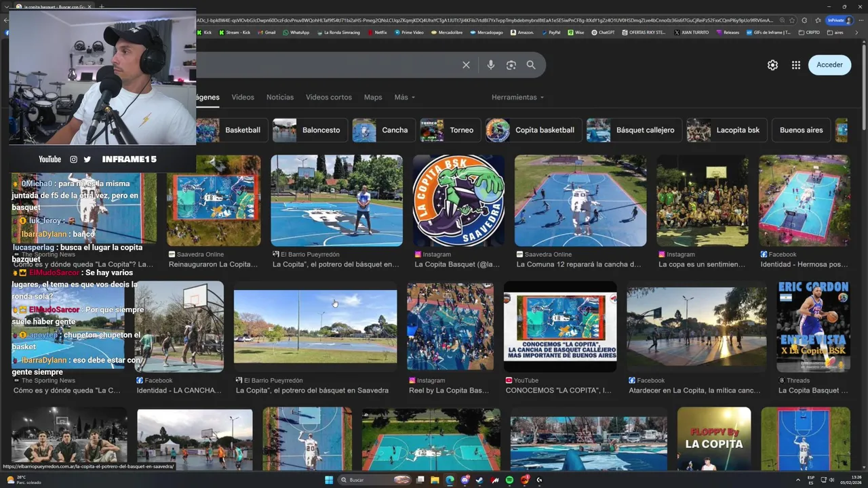Open 'Reinauguraron La Copita' result link
Screen dimensions: 868x488
pos(214,264)
